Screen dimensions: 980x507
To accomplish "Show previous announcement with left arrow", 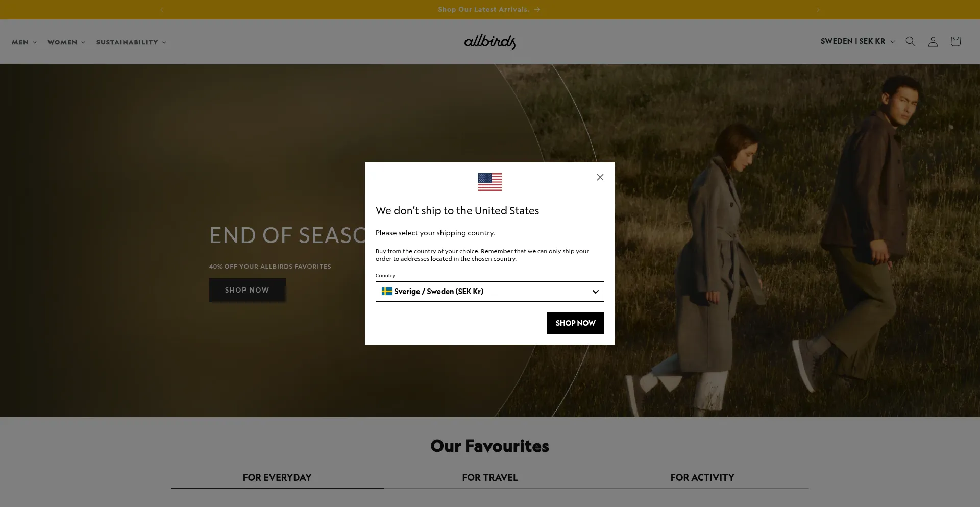I will [x=162, y=10].
